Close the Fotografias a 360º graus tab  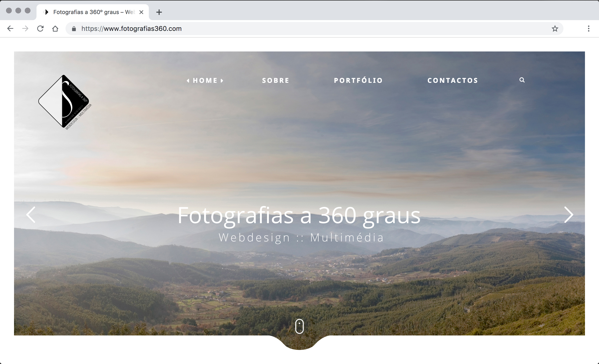(x=141, y=12)
